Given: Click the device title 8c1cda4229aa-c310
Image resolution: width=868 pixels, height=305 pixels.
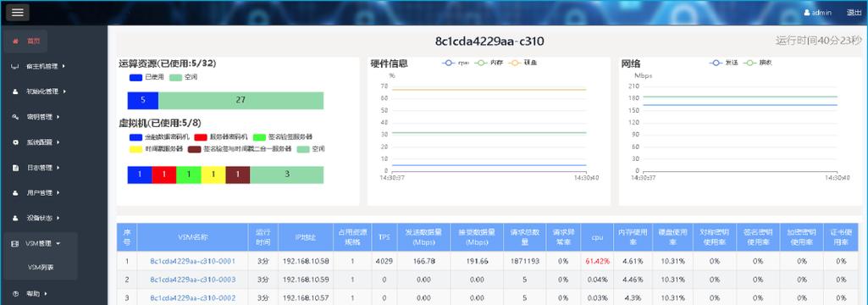Looking at the screenshot, I should [x=489, y=42].
